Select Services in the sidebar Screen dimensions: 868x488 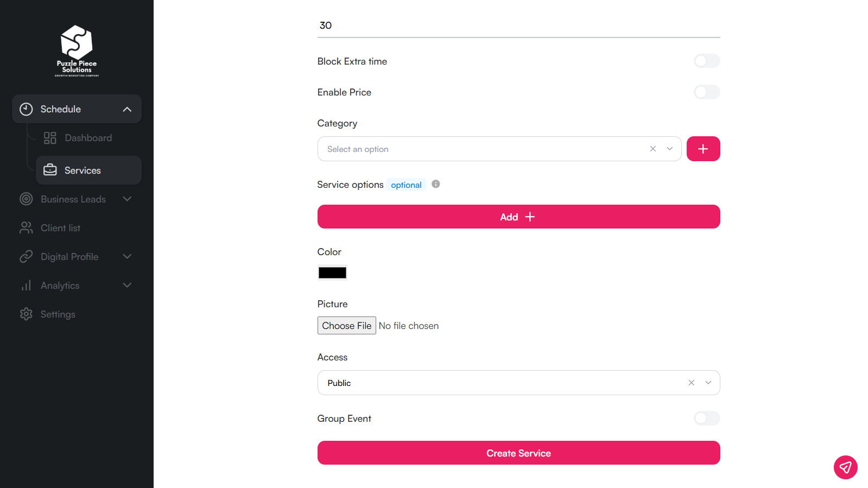pyautogui.click(x=83, y=170)
